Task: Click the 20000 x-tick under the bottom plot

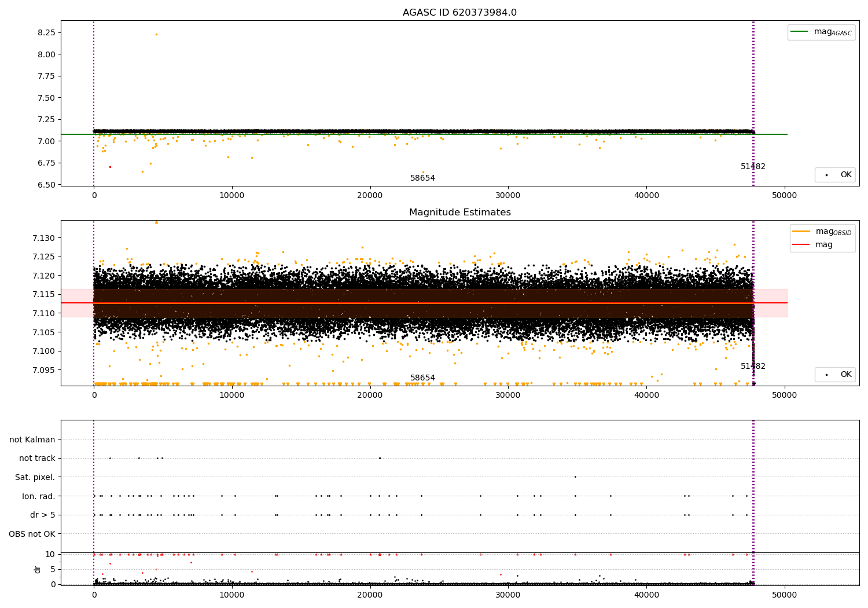Action: [370, 594]
